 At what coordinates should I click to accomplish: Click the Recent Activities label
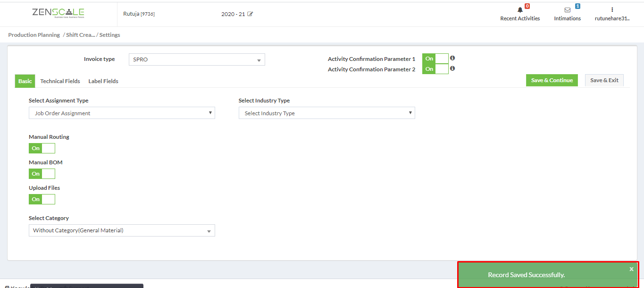tap(520, 18)
